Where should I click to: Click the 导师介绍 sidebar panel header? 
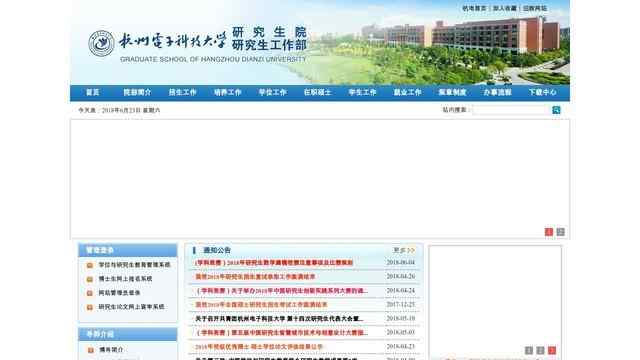pos(128,334)
